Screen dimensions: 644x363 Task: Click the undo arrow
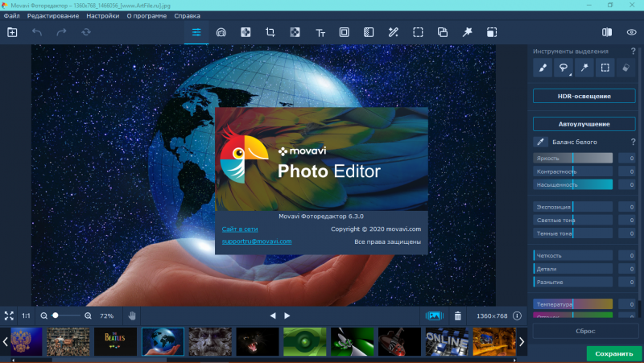tap(37, 32)
